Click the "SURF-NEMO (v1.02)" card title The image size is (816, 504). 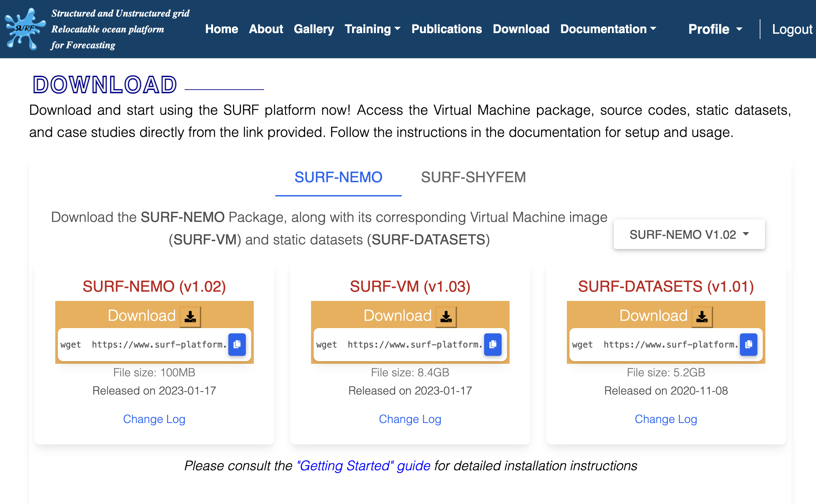pos(154,286)
